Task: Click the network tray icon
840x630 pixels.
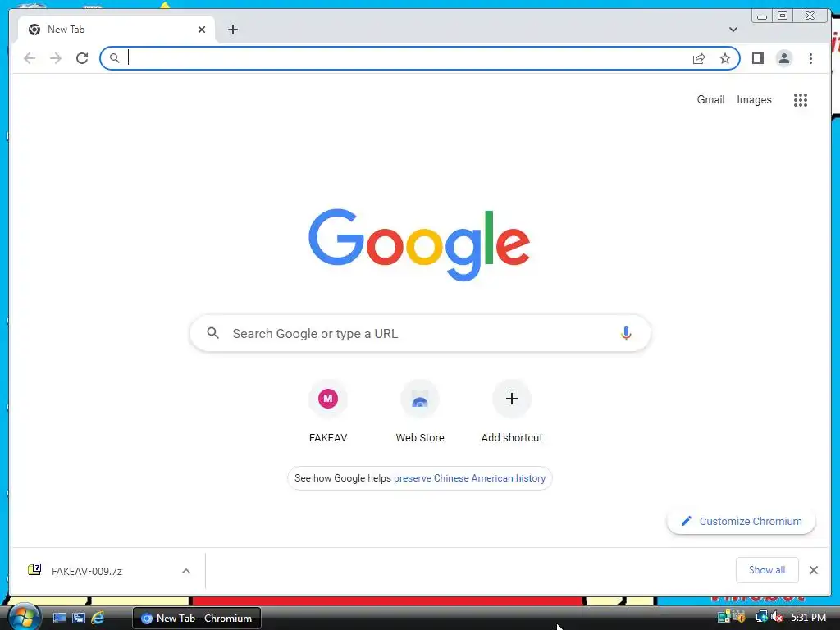Action: [x=761, y=617]
